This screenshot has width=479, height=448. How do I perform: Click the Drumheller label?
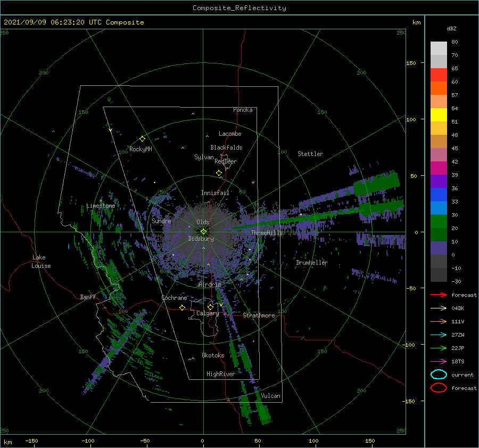point(312,263)
